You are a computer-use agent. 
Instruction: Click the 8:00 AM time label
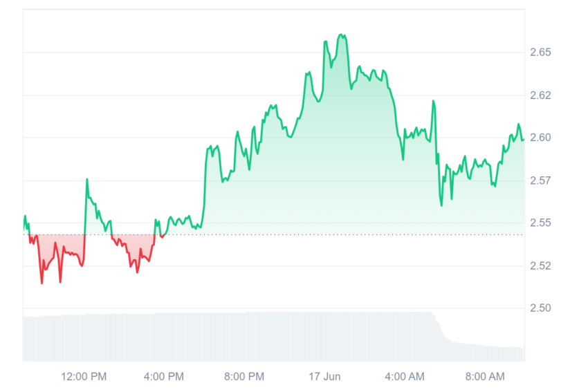485,376
